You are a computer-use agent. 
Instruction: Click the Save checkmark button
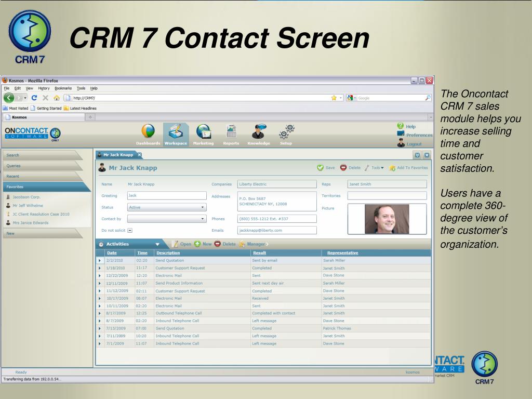[x=326, y=168]
